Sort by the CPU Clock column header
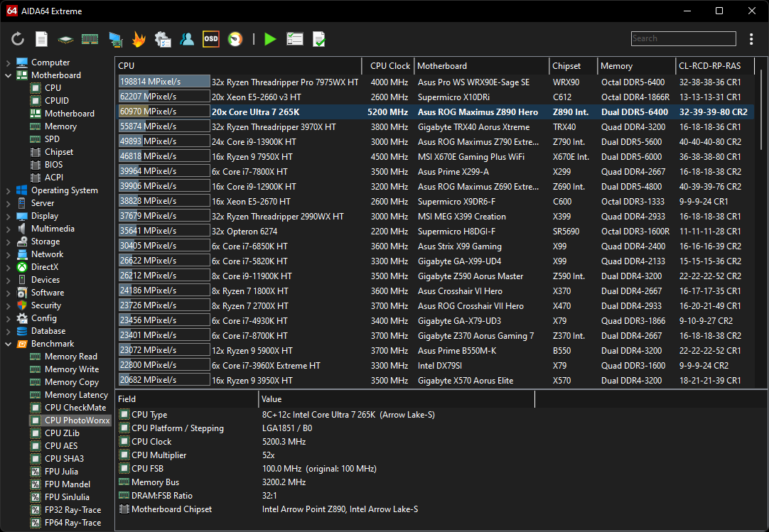This screenshot has width=769, height=532. 389,66
